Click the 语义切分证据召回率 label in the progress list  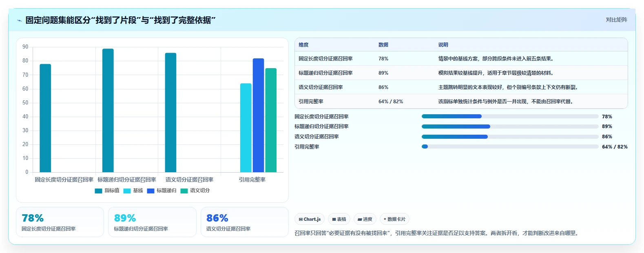pos(316,137)
